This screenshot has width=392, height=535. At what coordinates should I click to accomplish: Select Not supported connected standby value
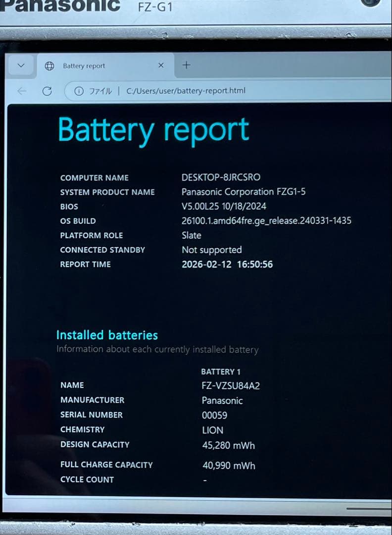pyautogui.click(x=212, y=250)
